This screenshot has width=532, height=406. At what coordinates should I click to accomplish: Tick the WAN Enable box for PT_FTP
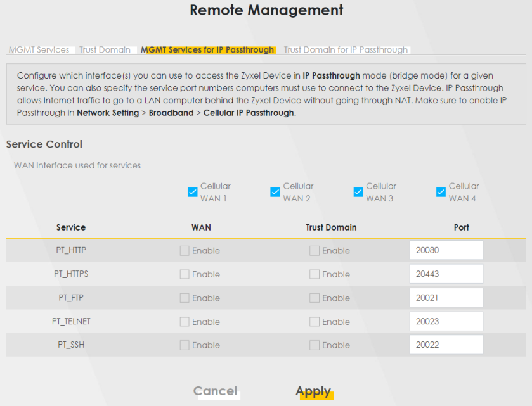click(x=185, y=298)
